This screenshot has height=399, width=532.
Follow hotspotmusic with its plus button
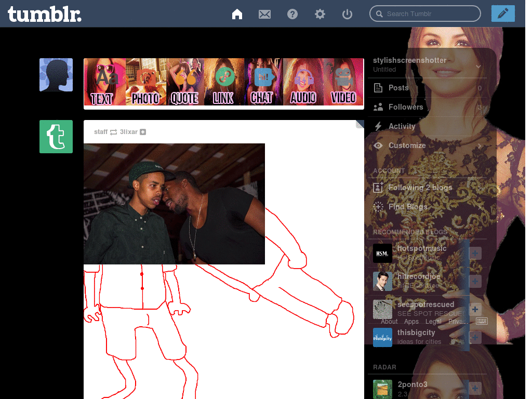[x=475, y=253]
